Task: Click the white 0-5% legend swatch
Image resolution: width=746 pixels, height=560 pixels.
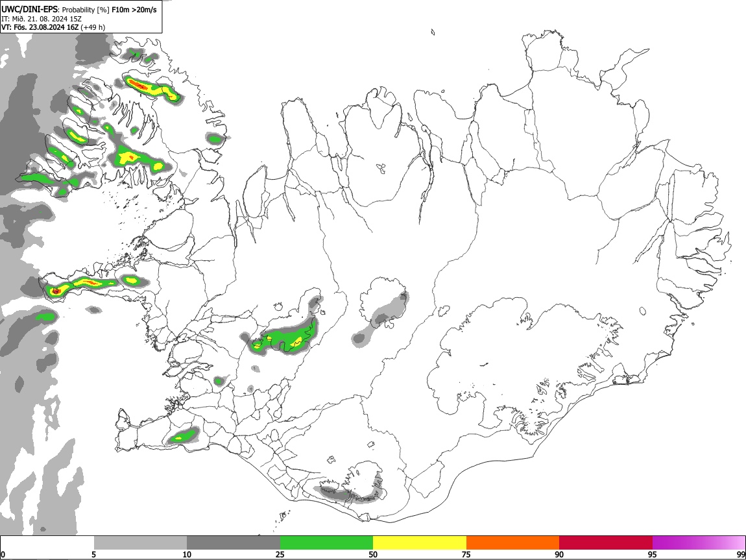Action: pyautogui.click(x=47, y=543)
